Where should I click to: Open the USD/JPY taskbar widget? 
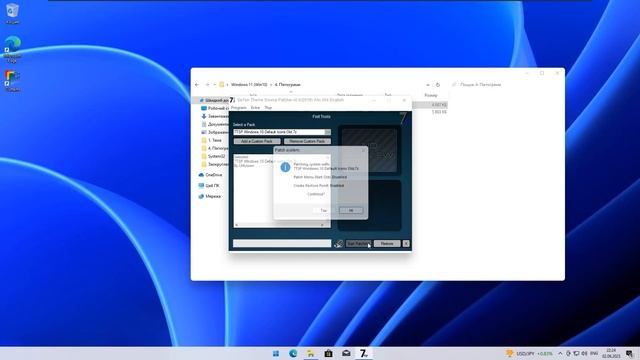pyautogui.click(x=529, y=353)
